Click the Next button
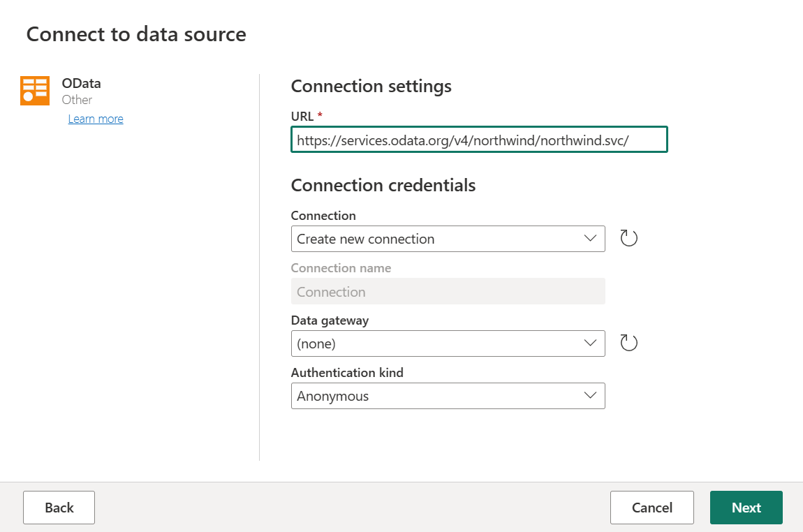 pos(746,508)
